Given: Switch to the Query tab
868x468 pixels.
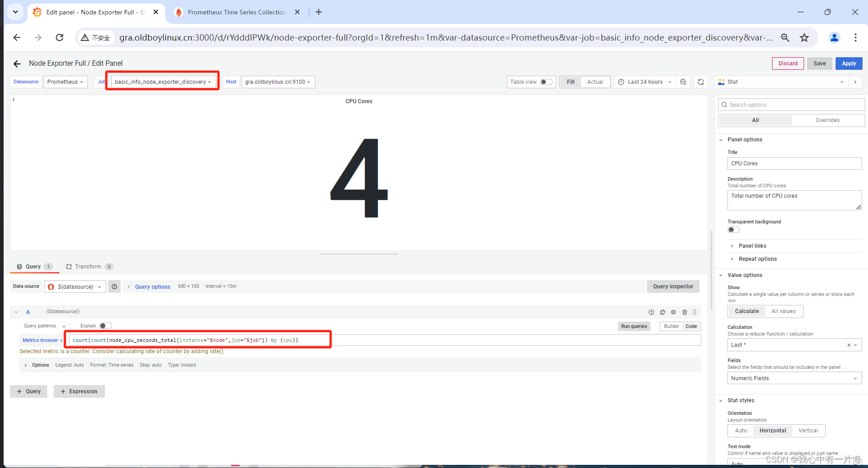Looking at the screenshot, I should click(x=35, y=267).
